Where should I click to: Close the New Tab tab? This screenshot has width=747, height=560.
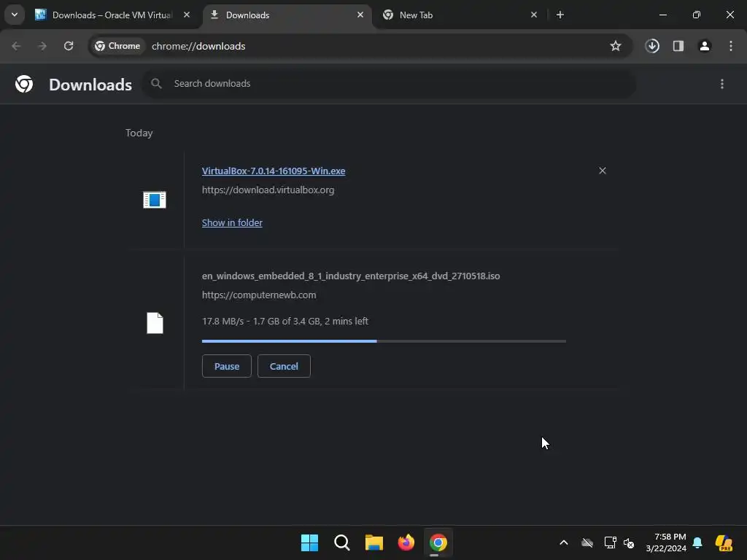[x=533, y=15]
